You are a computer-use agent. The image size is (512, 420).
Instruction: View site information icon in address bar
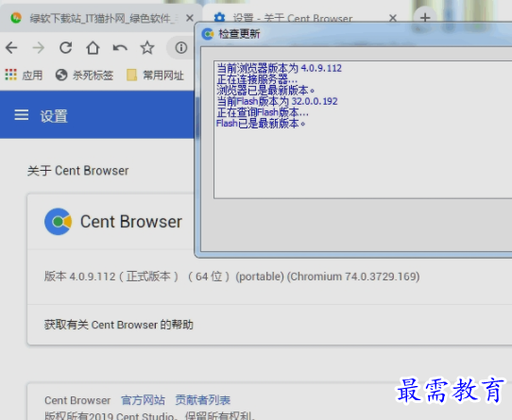(x=180, y=48)
